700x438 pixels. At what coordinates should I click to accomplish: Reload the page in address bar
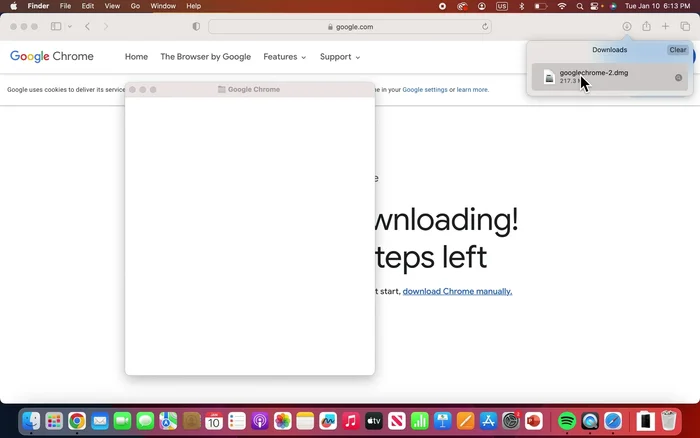click(486, 27)
